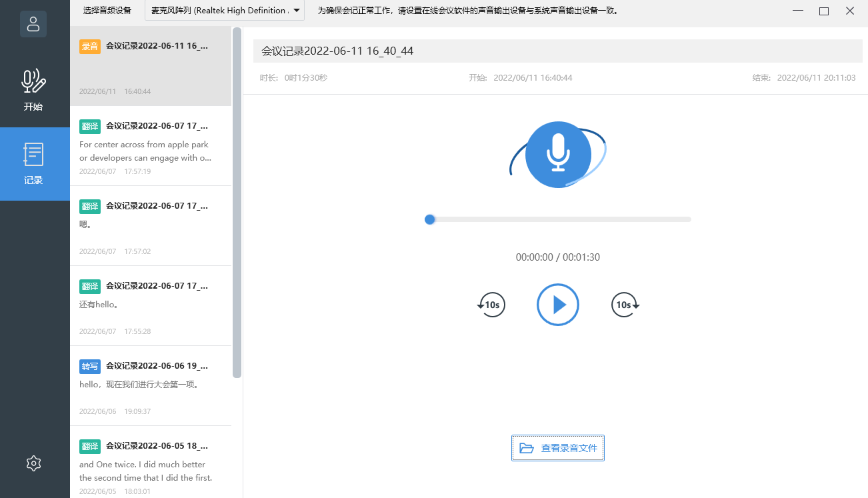This screenshot has width=868, height=498.
Task: Click the 录音 badge on the first record
Action: (89, 46)
